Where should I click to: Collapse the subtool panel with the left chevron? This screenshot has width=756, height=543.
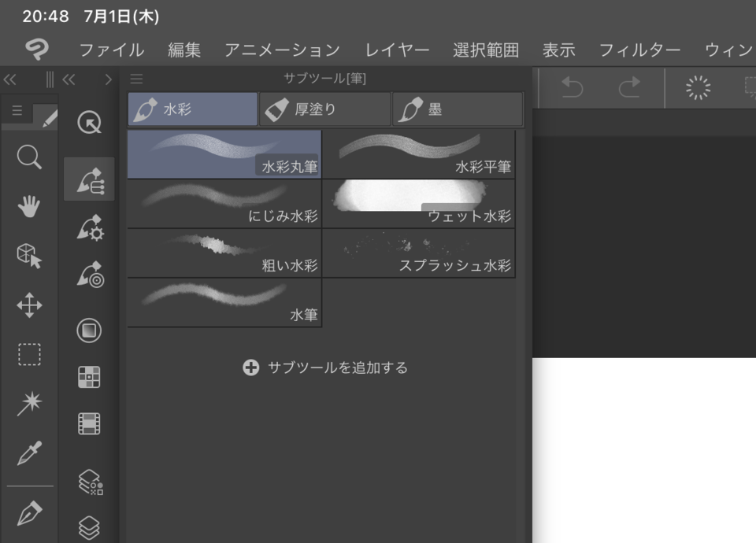68,79
